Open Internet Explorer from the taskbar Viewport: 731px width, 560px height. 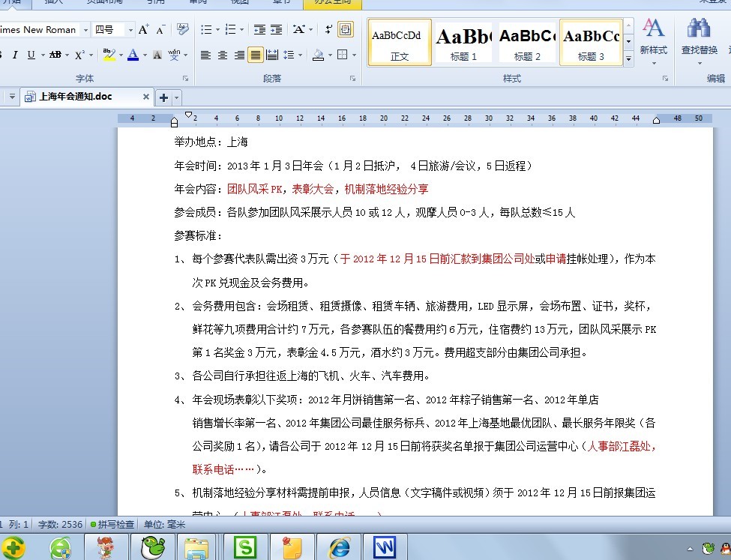(339, 547)
